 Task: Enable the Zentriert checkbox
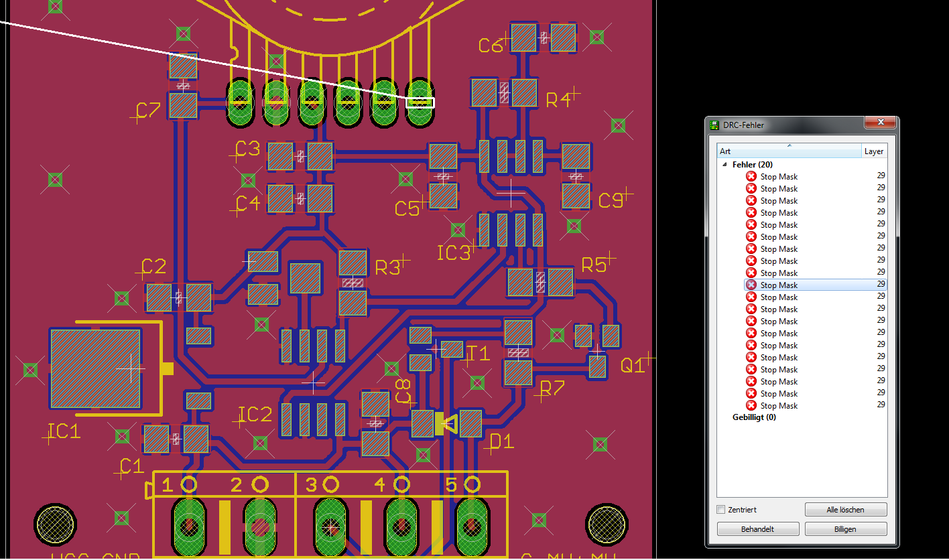(721, 510)
